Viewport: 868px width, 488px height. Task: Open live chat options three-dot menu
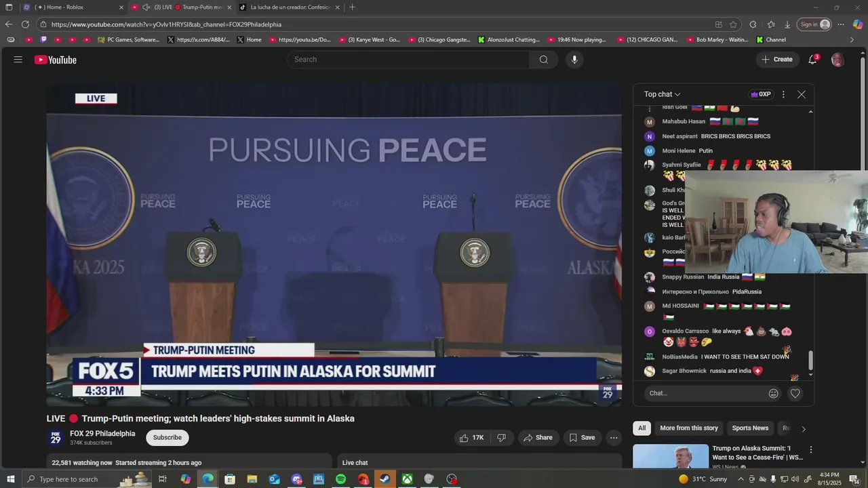tap(783, 94)
